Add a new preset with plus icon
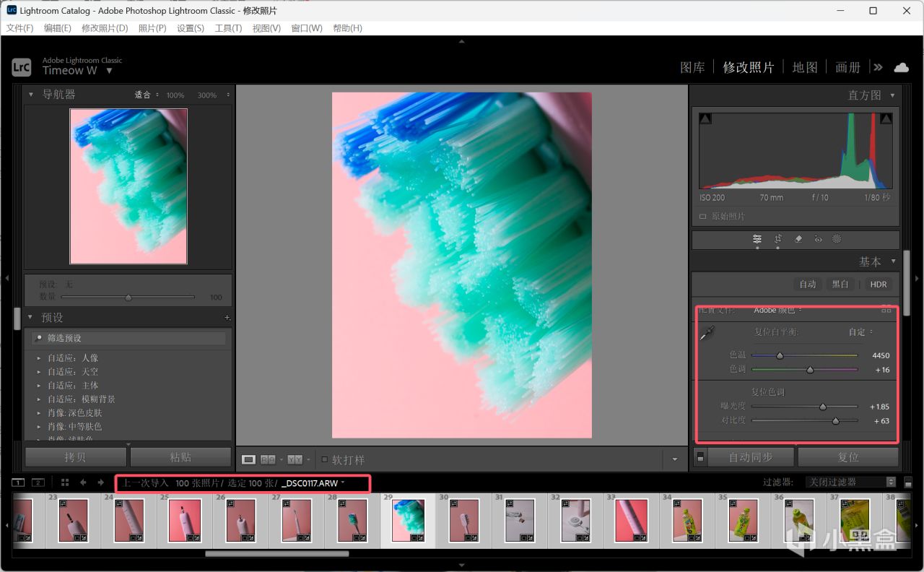The width and height of the screenshot is (924, 572). coord(227,318)
